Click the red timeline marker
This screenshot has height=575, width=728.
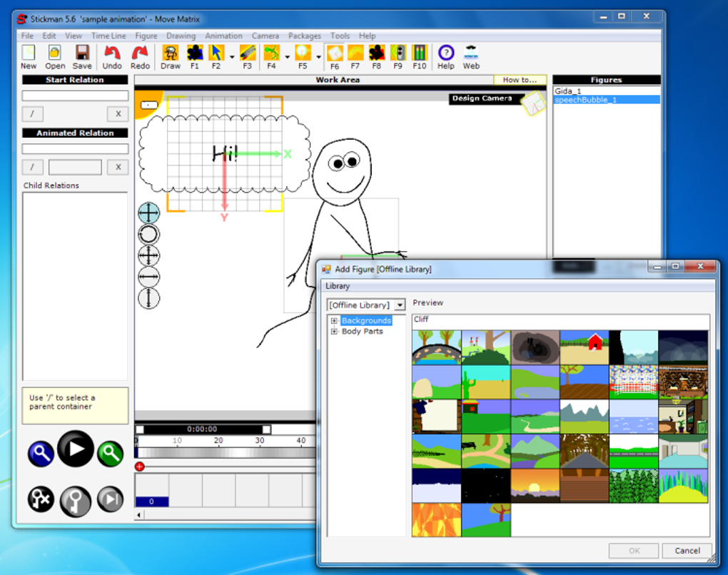pos(139,467)
